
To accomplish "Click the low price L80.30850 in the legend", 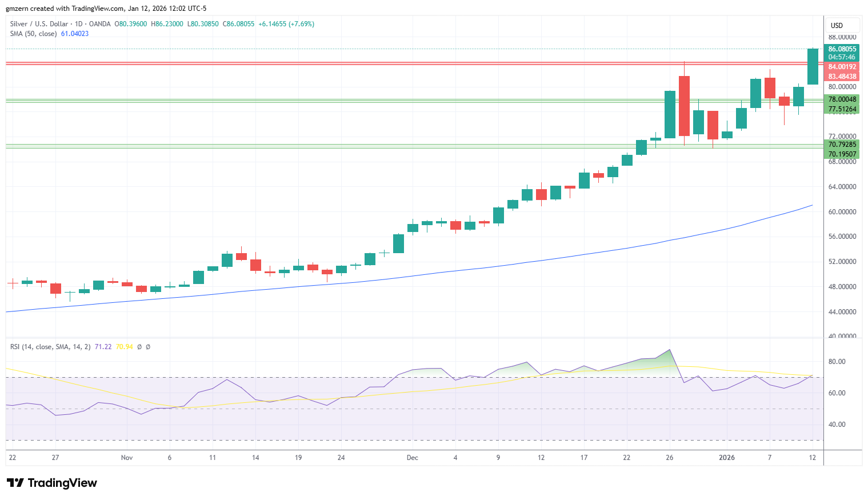I will pyautogui.click(x=203, y=24).
